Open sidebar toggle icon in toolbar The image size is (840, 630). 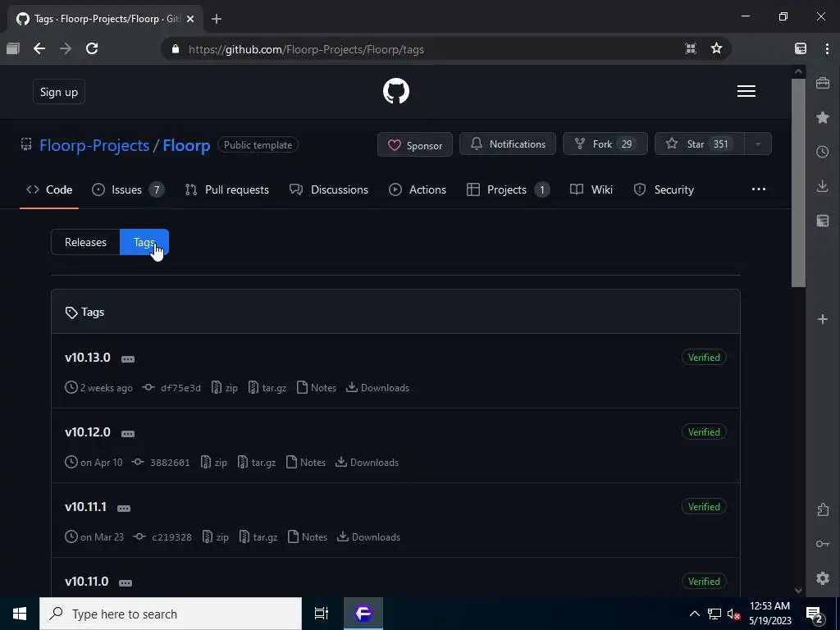[x=801, y=48]
